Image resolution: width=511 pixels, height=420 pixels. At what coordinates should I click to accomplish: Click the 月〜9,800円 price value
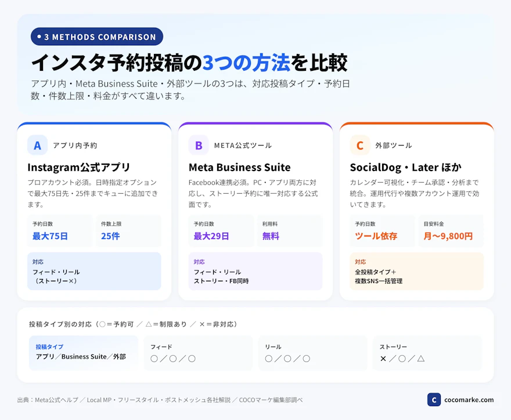448,236
